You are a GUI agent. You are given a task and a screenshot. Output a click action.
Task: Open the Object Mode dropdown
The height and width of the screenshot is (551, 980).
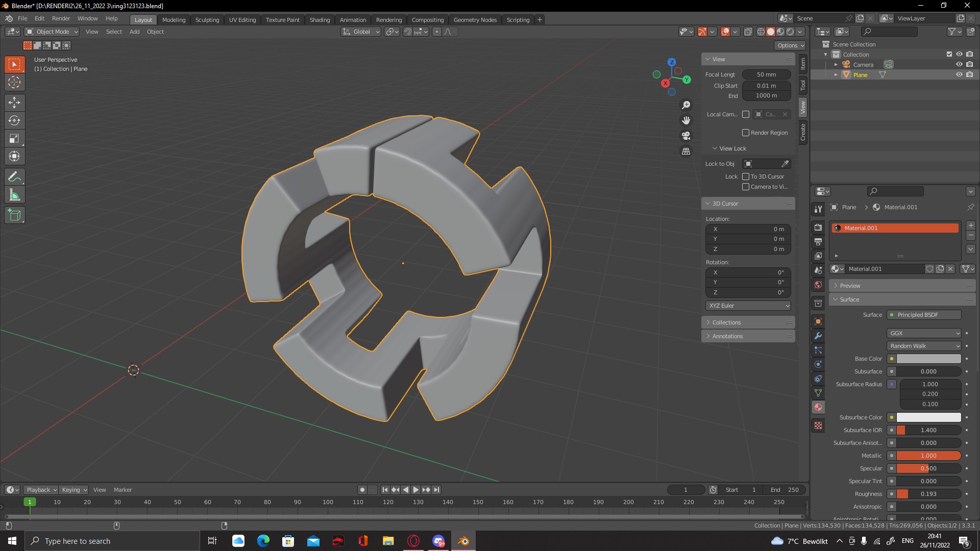click(x=52, y=32)
